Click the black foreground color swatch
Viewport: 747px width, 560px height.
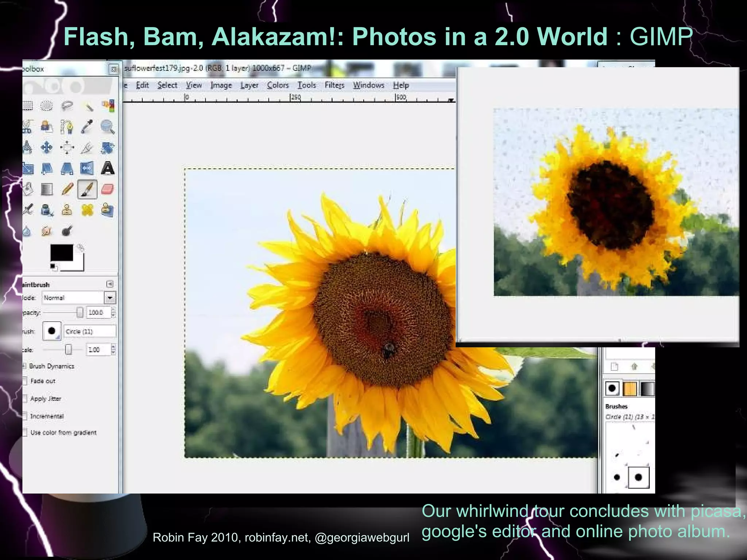[62, 253]
